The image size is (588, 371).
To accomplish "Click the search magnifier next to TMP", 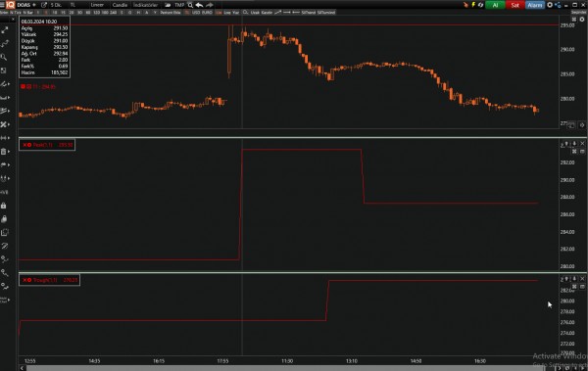I will tap(190, 5).
